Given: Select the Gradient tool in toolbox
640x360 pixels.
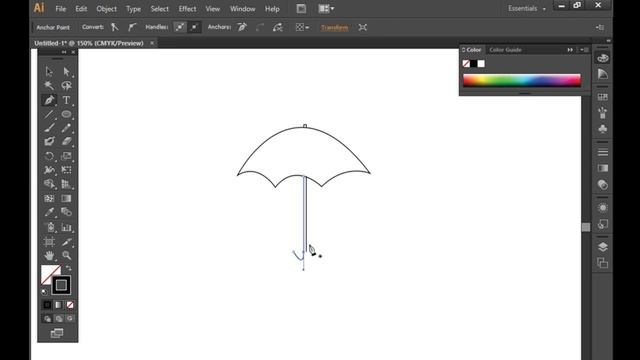Looking at the screenshot, I should (66, 198).
